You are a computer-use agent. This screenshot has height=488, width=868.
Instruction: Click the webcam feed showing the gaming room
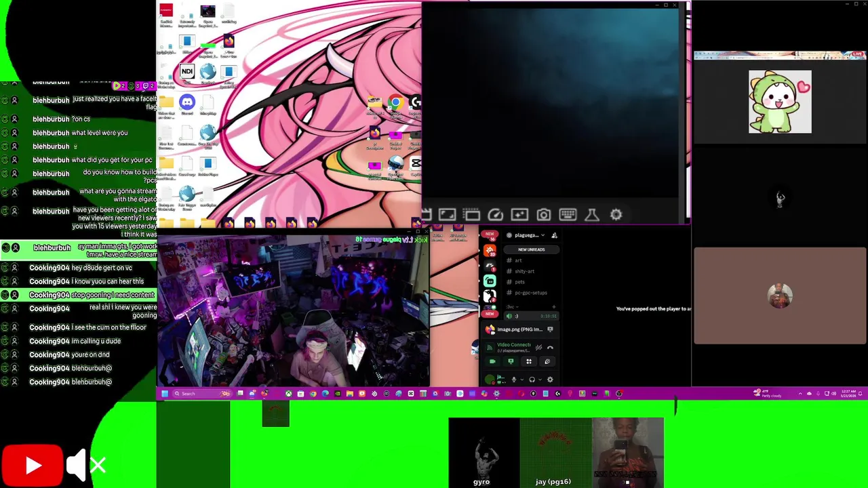click(293, 310)
